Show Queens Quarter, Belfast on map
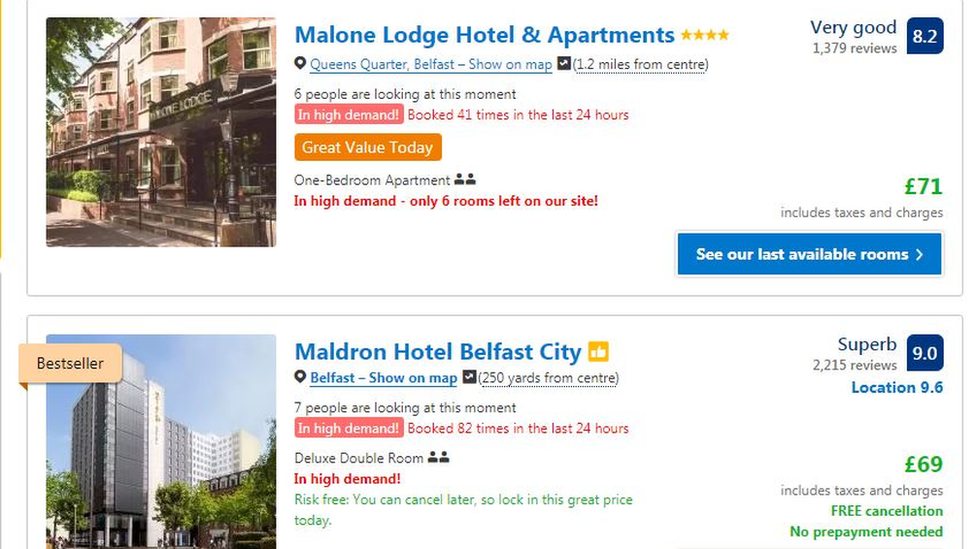976x549 pixels. [x=431, y=64]
